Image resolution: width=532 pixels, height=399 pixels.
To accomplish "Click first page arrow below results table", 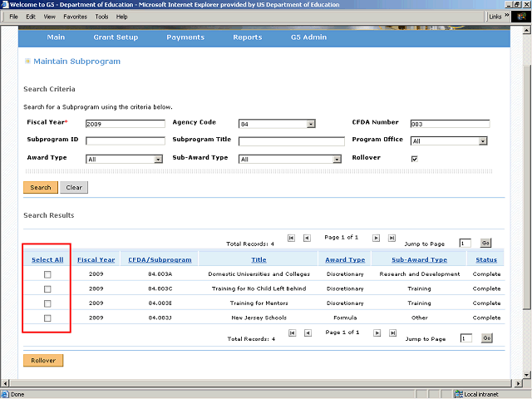I will [291, 333].
